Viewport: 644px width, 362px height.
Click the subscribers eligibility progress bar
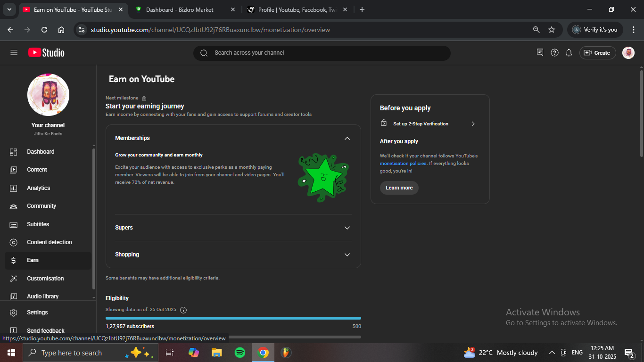[x=233, y=318]
